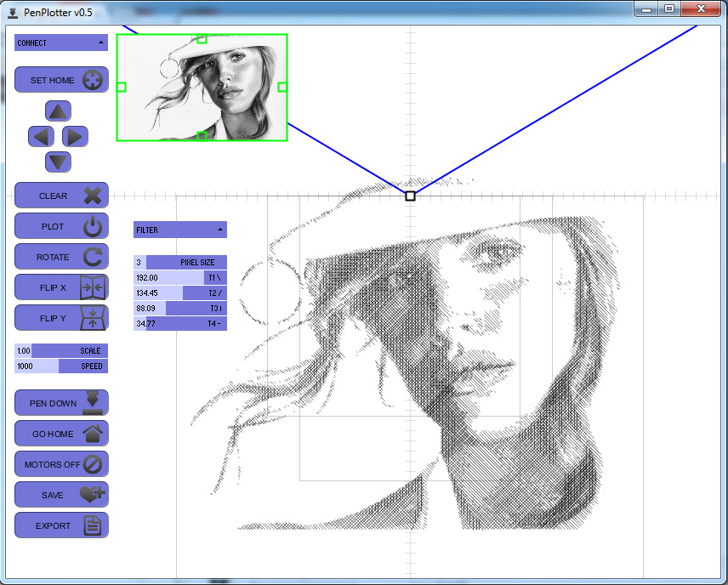Clear the drawing with the Clear button
The height and width of the screenshot is (585, 728).
pos(61,196)
